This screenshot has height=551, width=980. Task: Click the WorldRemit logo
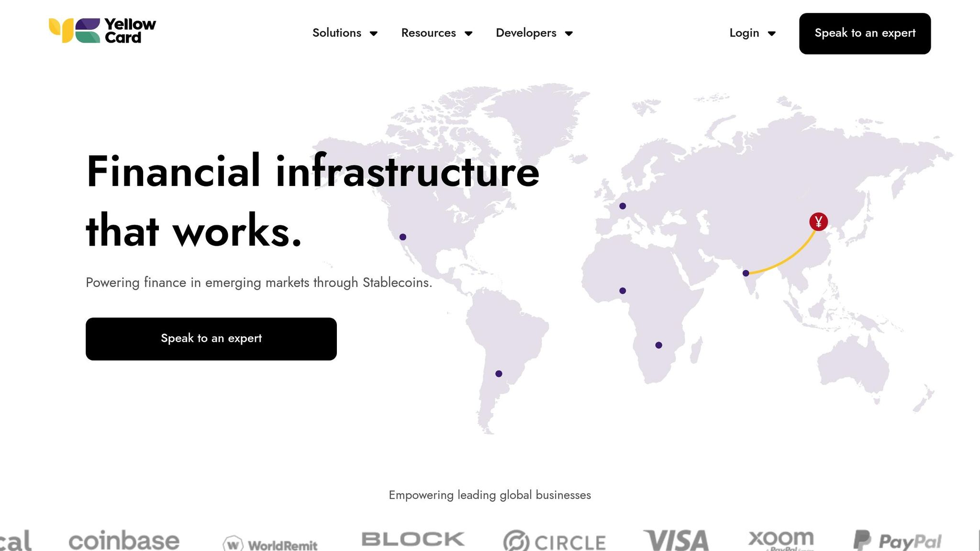(x=270, y=544)
